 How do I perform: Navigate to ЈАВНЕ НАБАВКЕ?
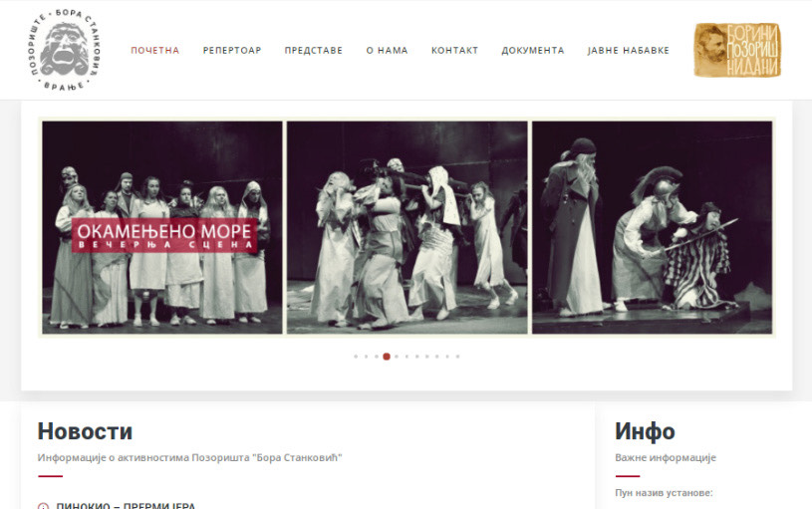(628, 50)
